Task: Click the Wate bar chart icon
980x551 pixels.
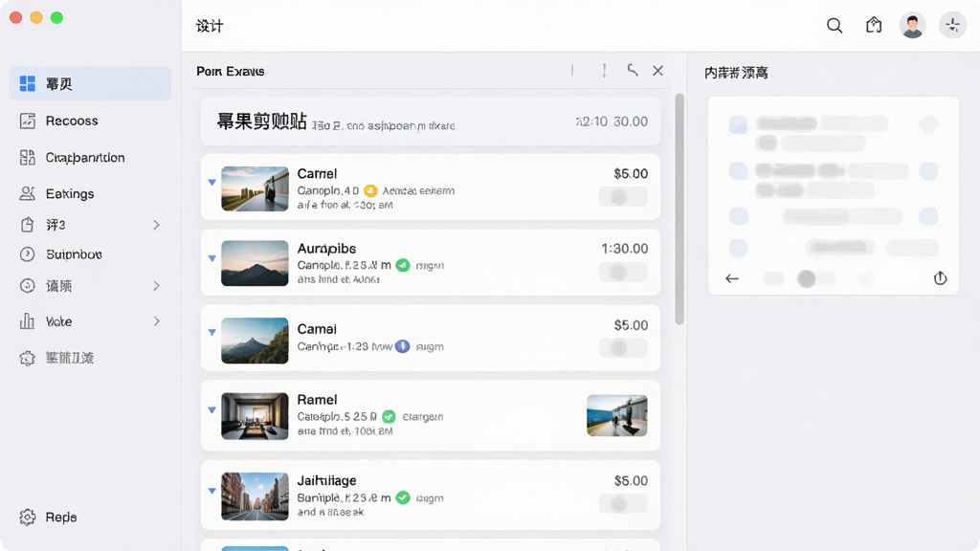Action: coord(28,321)
